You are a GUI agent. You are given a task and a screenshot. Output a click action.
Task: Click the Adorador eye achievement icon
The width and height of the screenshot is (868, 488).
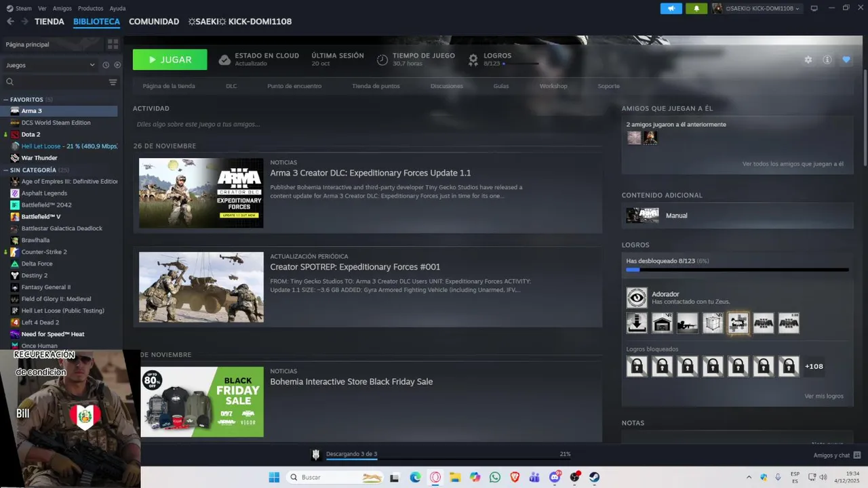pyautogui.click(x=637, y=298)
